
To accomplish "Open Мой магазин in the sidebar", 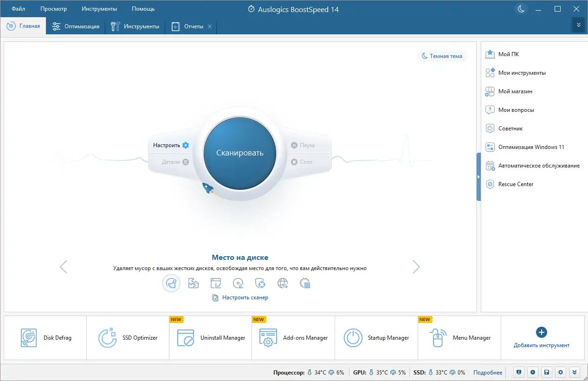I will pyautogui.click(x=509, y=91).
